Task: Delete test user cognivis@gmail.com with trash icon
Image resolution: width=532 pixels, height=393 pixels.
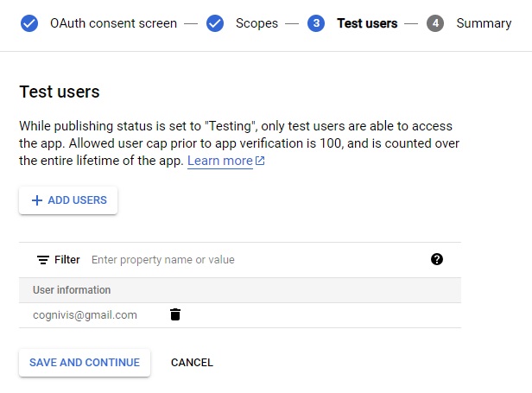Action: [175, 314]
